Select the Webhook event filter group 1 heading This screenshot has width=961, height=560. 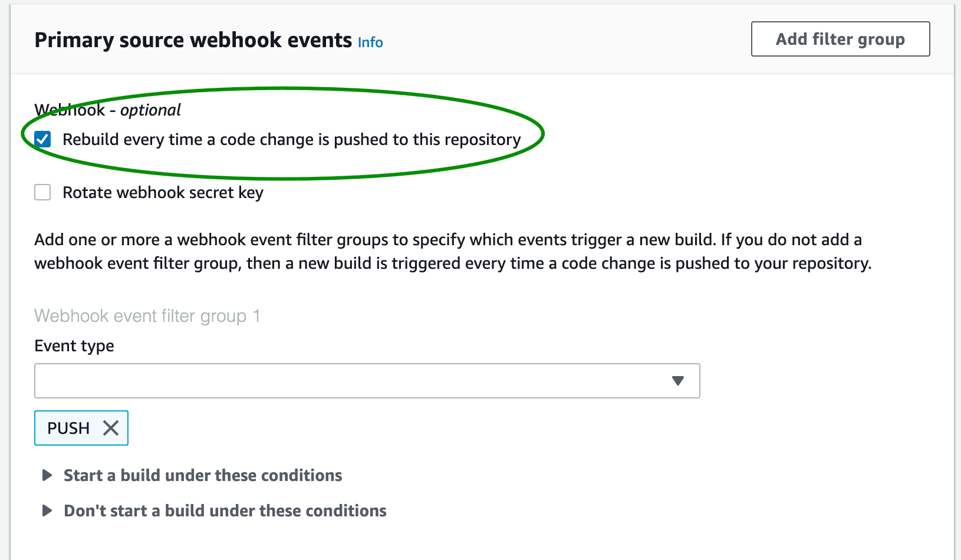point(147,316)
